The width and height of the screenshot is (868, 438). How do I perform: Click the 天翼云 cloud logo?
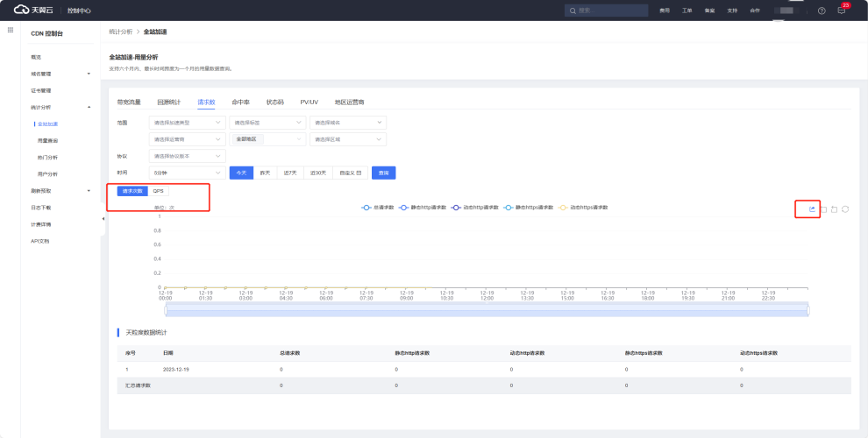point(33,10)
